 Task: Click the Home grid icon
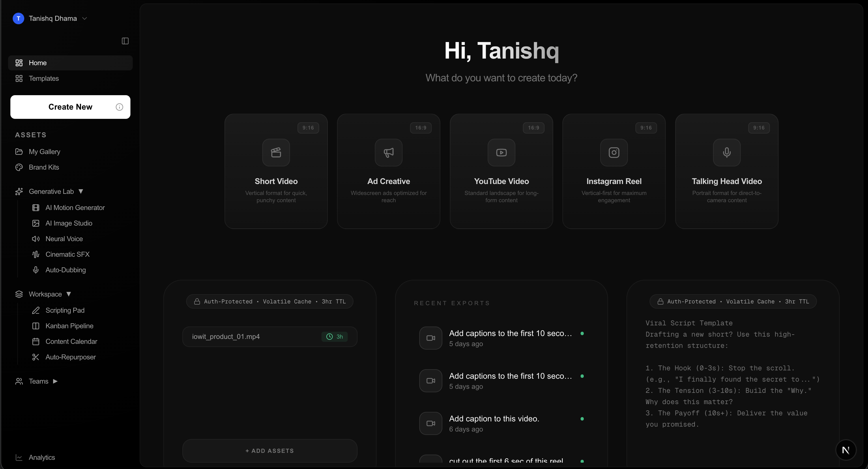click(19, 63)
